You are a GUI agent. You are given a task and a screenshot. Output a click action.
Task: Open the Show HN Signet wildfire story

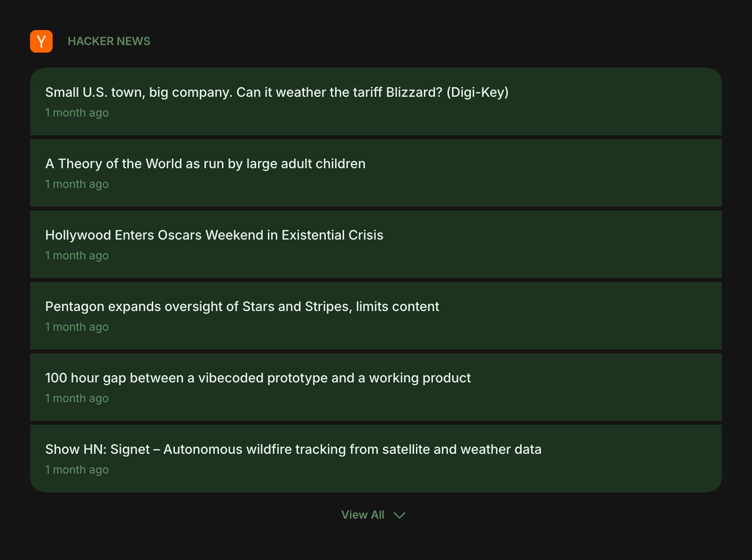click(x=293, y=449)
